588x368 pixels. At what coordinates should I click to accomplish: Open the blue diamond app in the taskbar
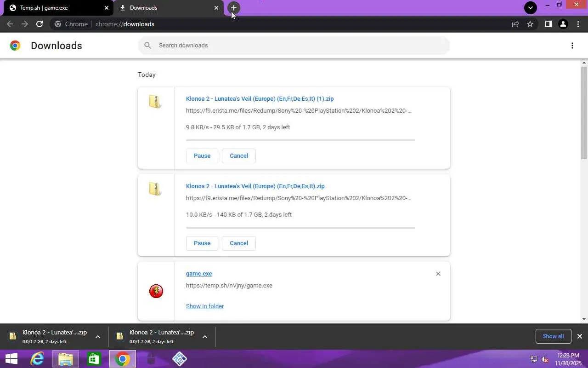180,359
